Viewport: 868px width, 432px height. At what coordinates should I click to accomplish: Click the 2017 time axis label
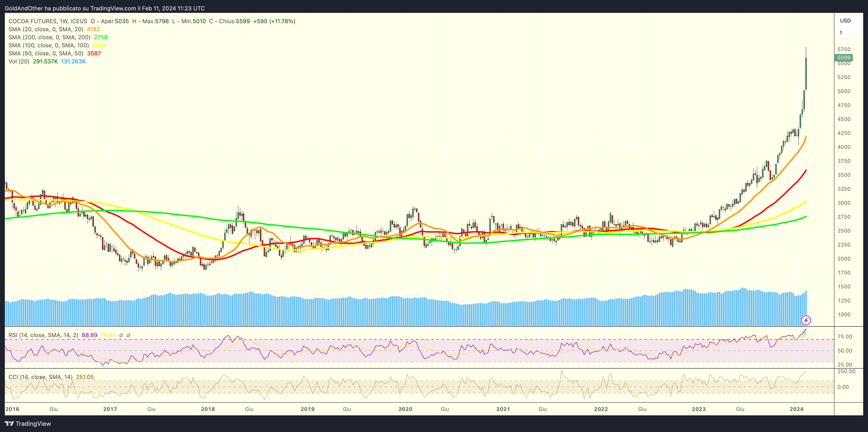110,409
